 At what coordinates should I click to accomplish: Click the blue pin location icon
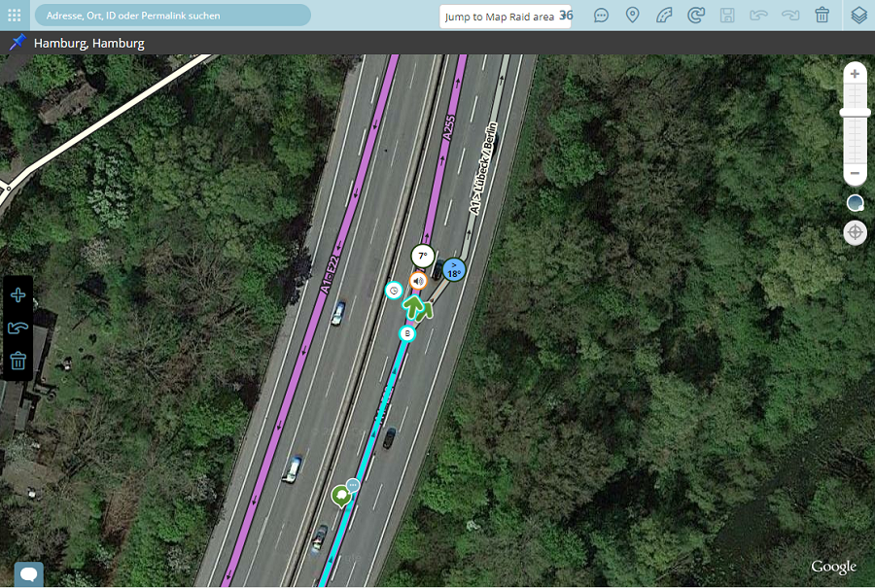pos(17,43)
